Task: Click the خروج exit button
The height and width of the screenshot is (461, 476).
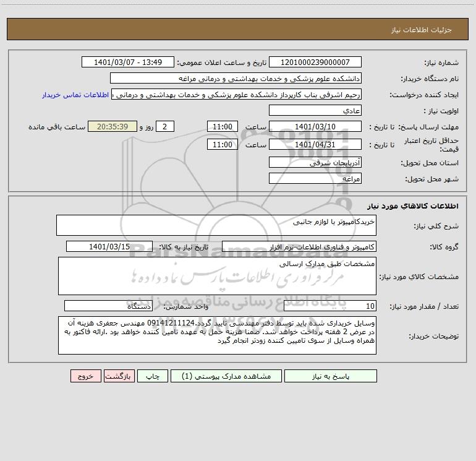Action: 85,376
